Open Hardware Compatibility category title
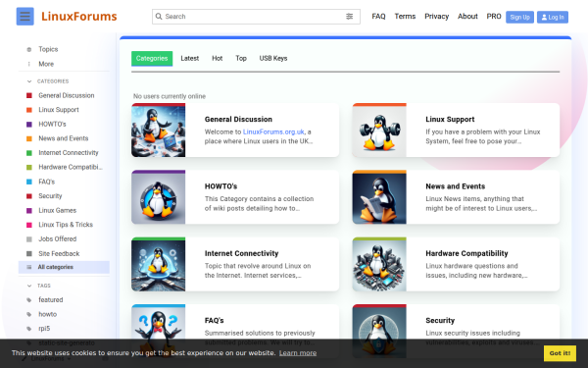The image size is (588, 368). 466,253
